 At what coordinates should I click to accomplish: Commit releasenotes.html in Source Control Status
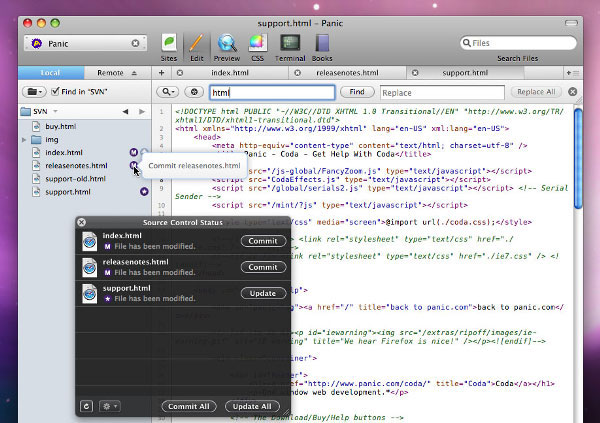[x=263, y=267]
